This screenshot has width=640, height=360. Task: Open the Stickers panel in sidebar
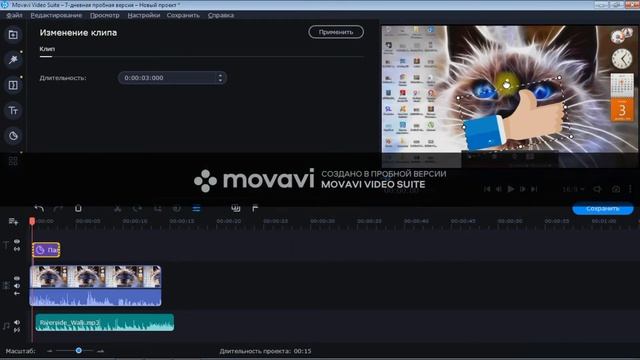coord(13,136)
